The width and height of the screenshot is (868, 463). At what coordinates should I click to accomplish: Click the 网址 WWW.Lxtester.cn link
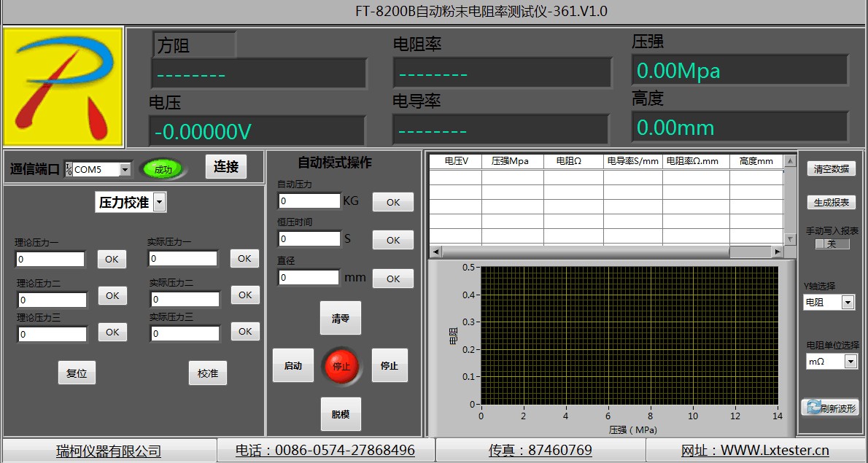point(755,451)
